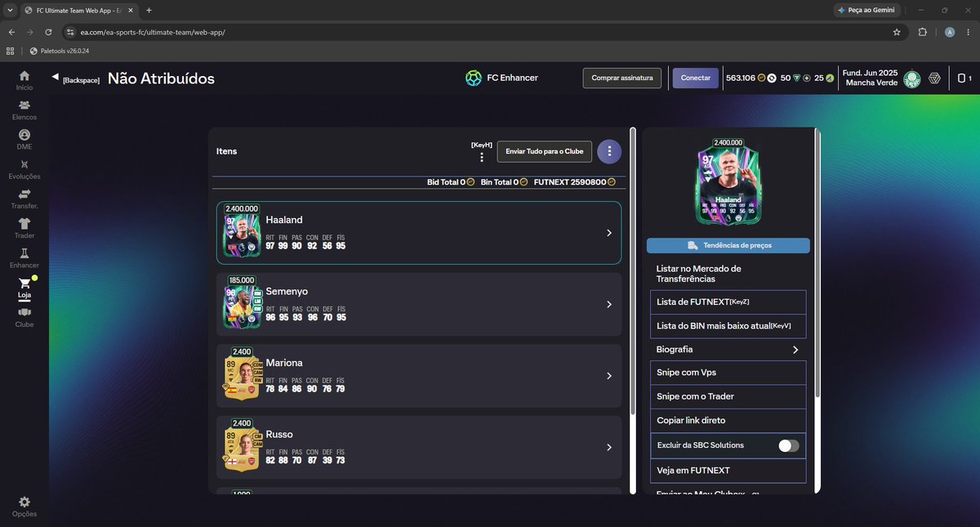The image size is (980, 527).
Task: Select the FC Ultimate Team Web App tab
Action: click(79, 10)
